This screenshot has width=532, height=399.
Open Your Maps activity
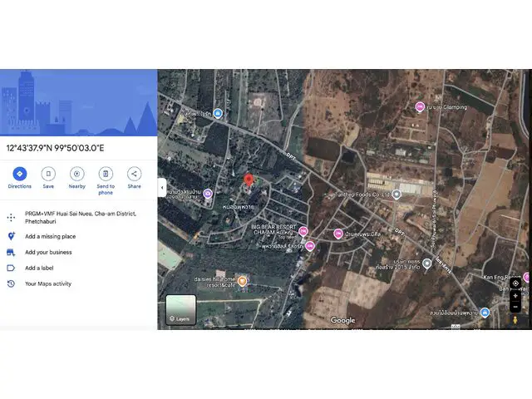[48, 283]
